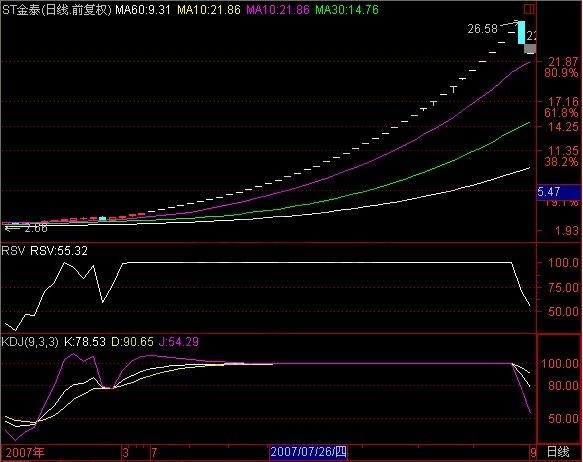Screen dimensions: 583x462
Task: Click the 26.58 high price annotation
Action: (482, 29)
